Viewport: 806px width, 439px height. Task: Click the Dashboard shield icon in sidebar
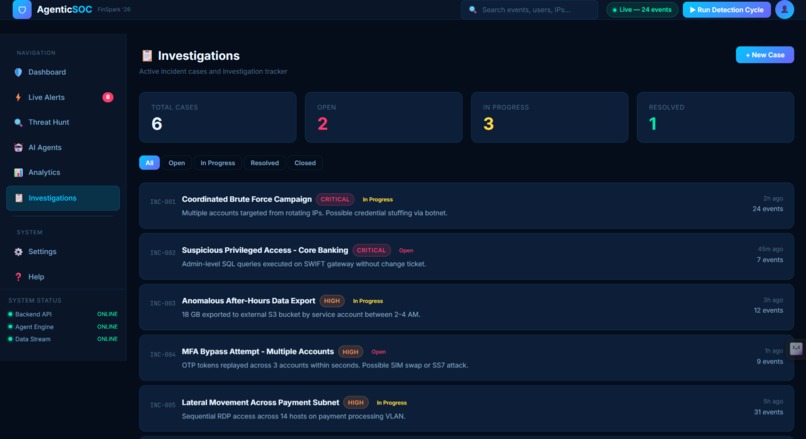point(19,72)
